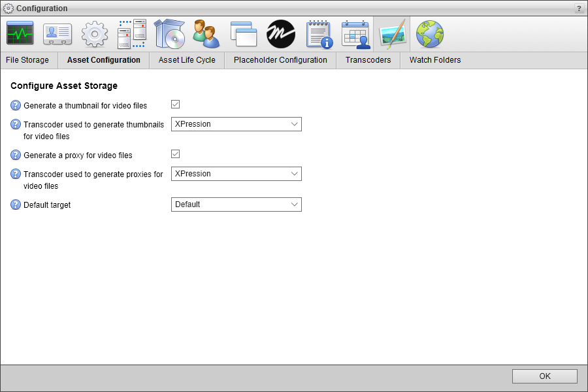Click the help icon beside Default target

click(15, 204)
